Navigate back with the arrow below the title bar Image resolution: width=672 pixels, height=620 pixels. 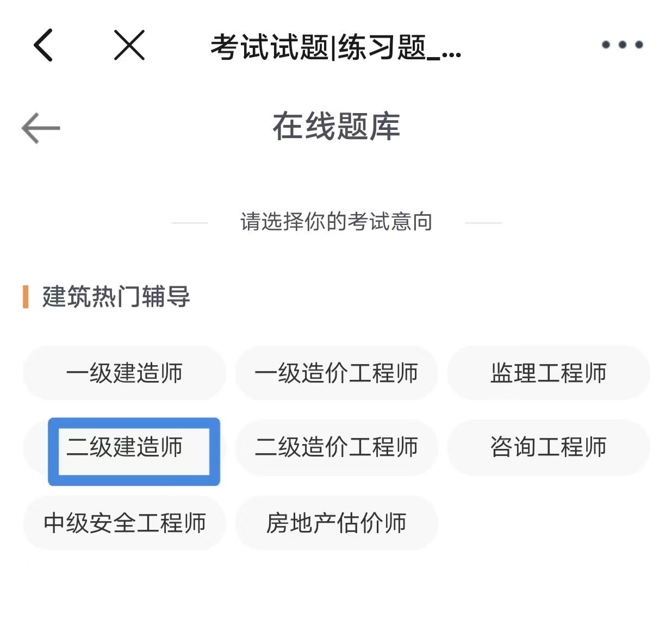[x=41, y=128]
